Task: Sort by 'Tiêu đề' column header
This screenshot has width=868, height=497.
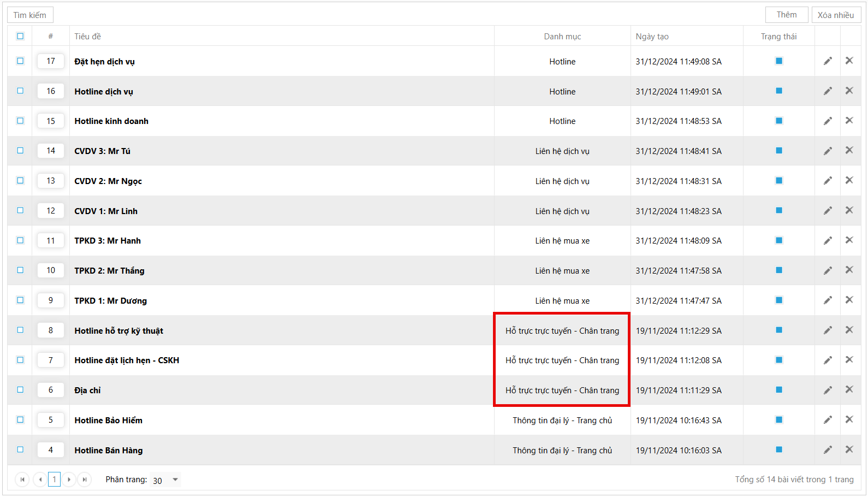Action: pos(88,37)
